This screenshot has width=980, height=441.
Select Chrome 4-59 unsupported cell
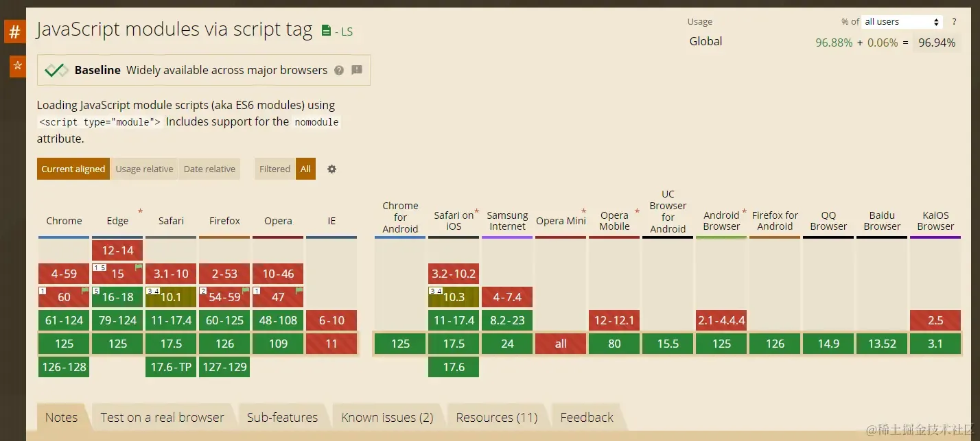[64, 274]
